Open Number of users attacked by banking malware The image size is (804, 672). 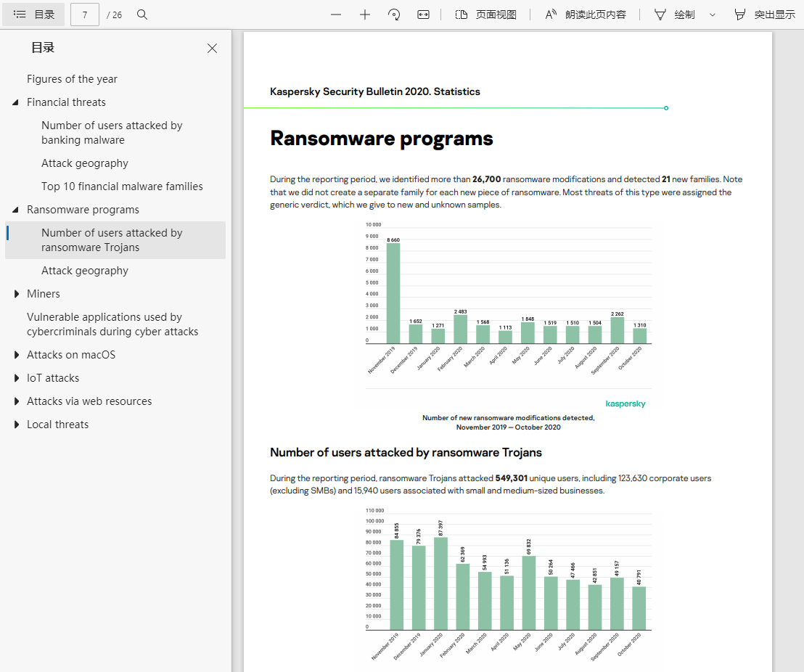[x=112, y=132]
